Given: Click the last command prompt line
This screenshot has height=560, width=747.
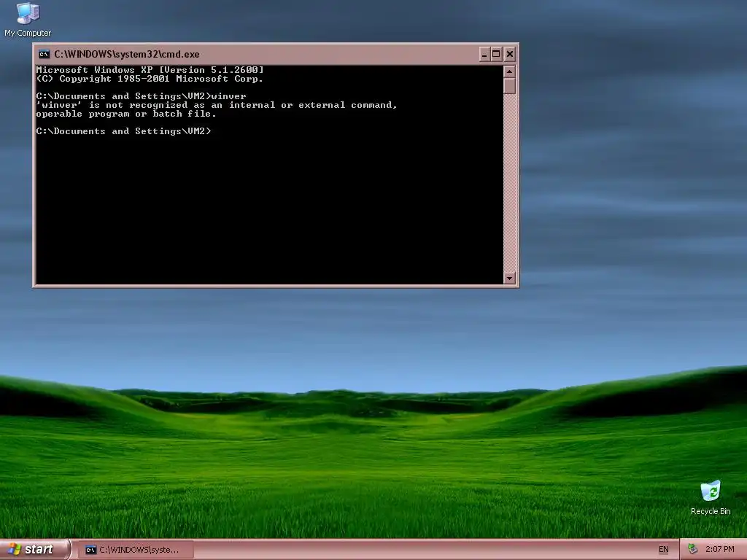Looking at the screenshot, I should 123,131.
